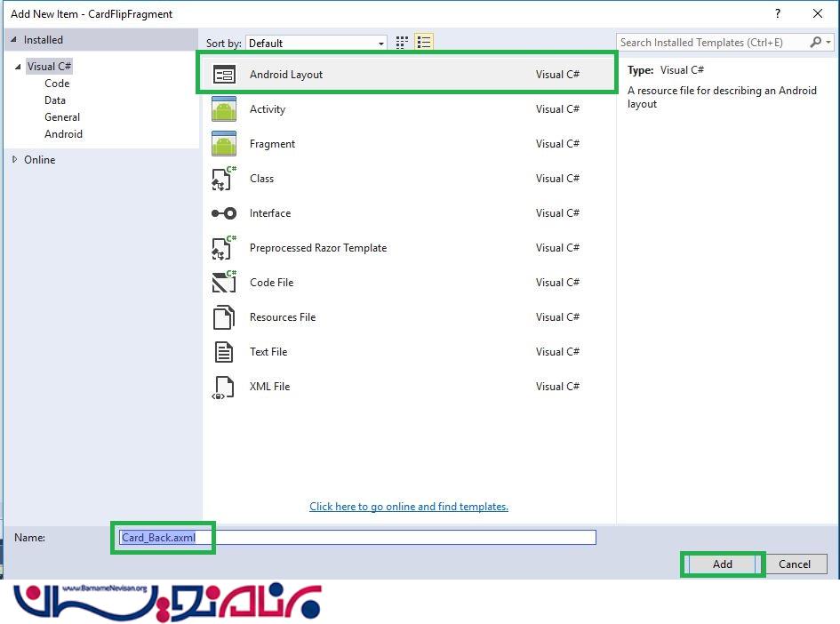The image size is (840, 624).
Task: Click the Add button
Action: coord(722,564)
